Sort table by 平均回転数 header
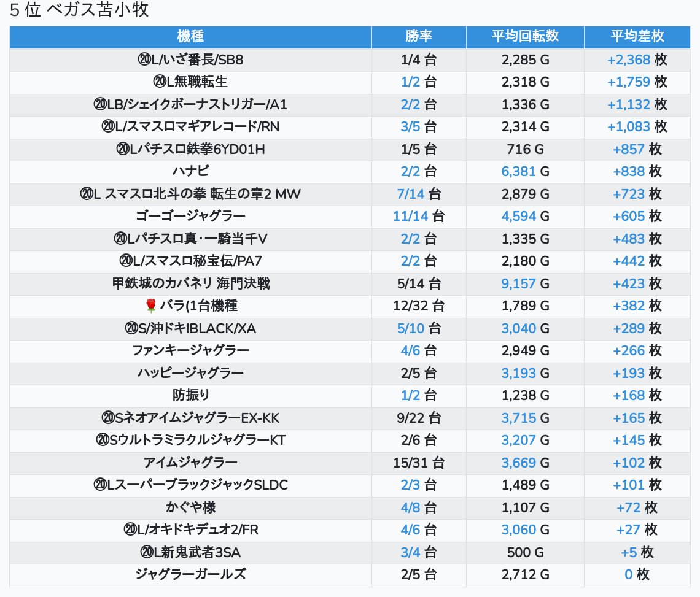 pos(525,37)
